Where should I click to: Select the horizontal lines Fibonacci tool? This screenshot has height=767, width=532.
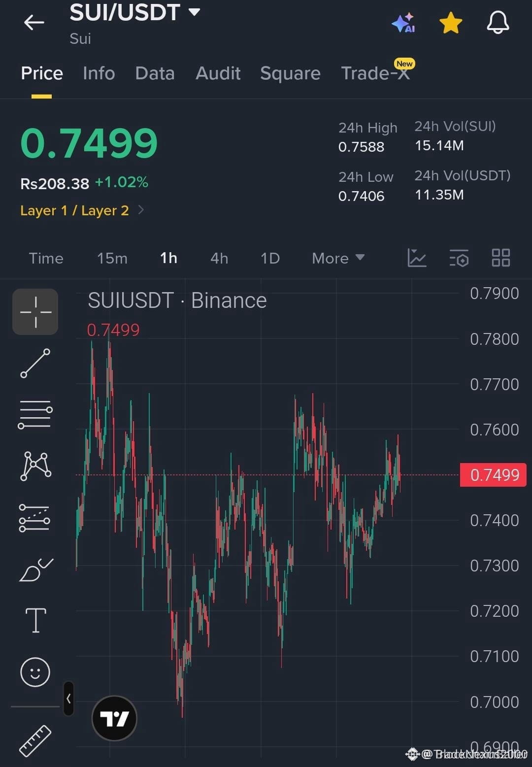(35, 415)
